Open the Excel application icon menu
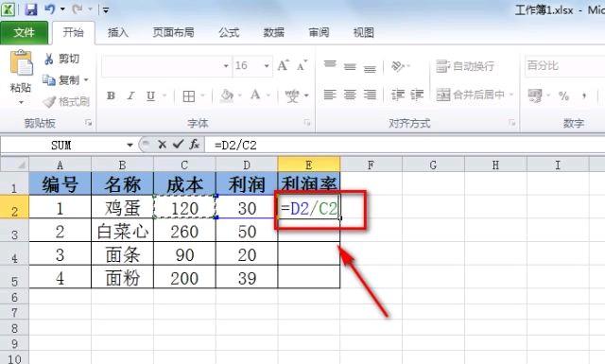The height and width of the screenshot is (364, 605). coord(9,9)
